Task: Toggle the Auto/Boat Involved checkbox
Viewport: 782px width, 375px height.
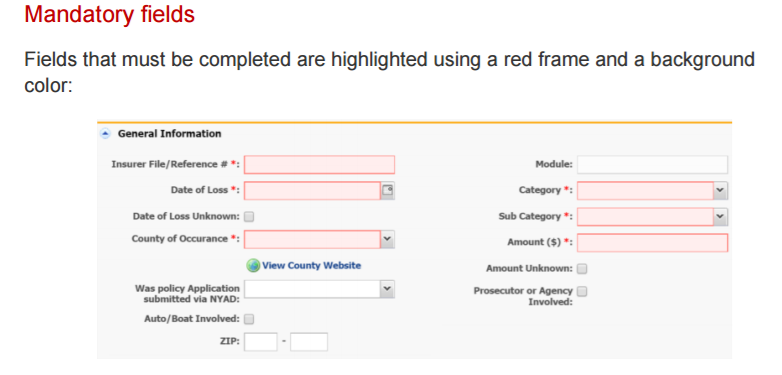Action: [x=249, y=319]
